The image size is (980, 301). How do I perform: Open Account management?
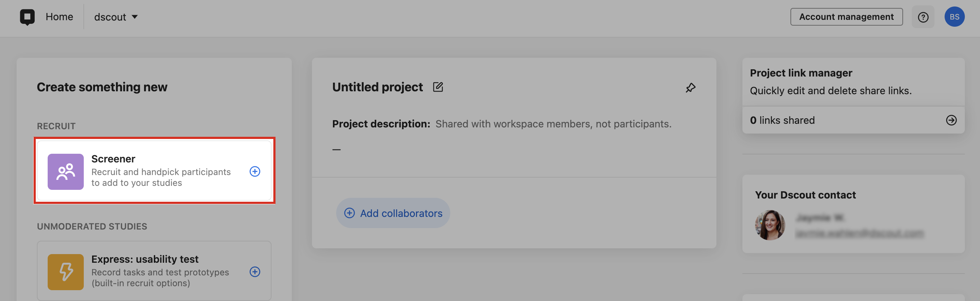pyautogui.click(x=846, y=17)
